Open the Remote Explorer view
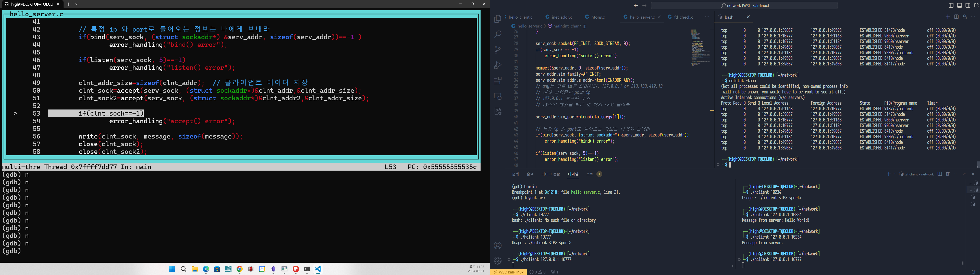980x275 pixels. [498, 96]
